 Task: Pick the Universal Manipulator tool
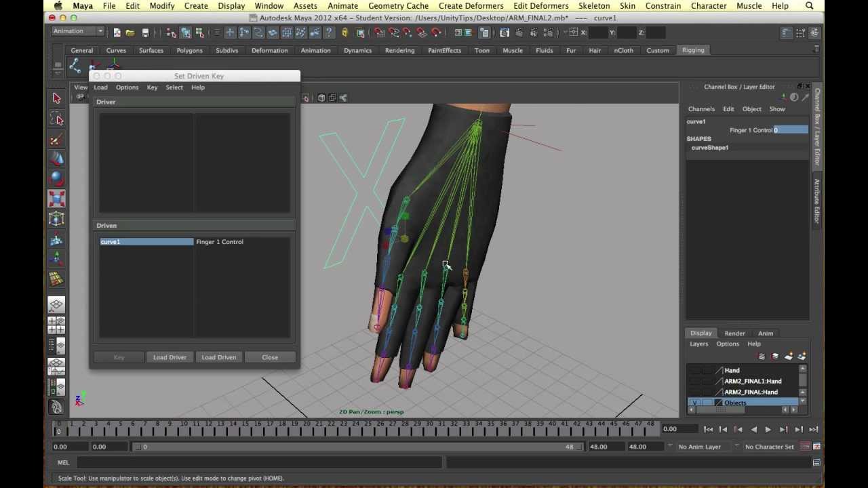(56, 218)
